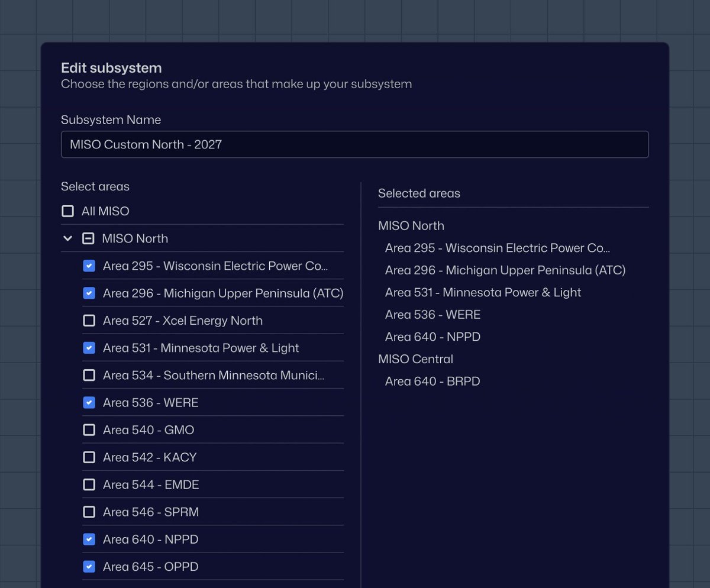
Task: Select Area 531 in Selected areas list
Action: click(x=483, y=292)
